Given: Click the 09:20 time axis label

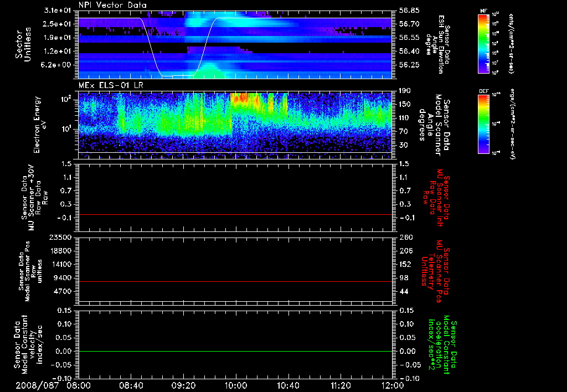Looking at the screenshot, I should click(x=183, y=385).
